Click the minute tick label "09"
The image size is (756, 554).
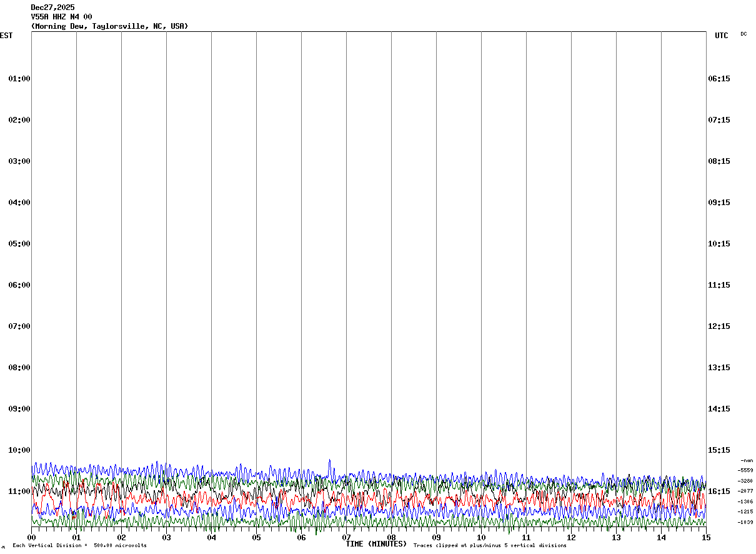click(x=437, y=538)
